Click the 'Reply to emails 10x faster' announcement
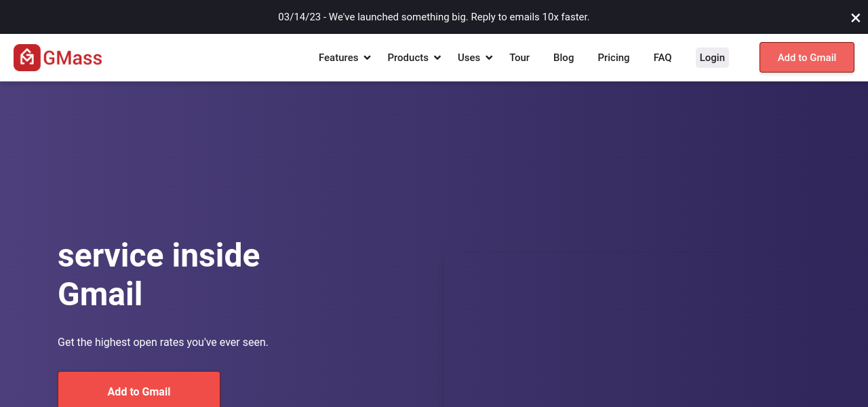 (434, 17)
